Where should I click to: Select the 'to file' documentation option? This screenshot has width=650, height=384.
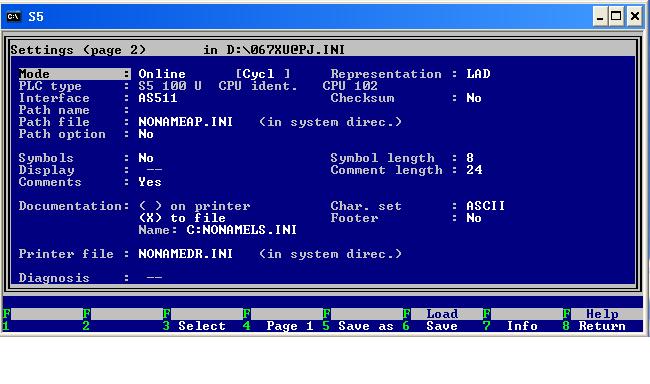(x=182, y=218)
